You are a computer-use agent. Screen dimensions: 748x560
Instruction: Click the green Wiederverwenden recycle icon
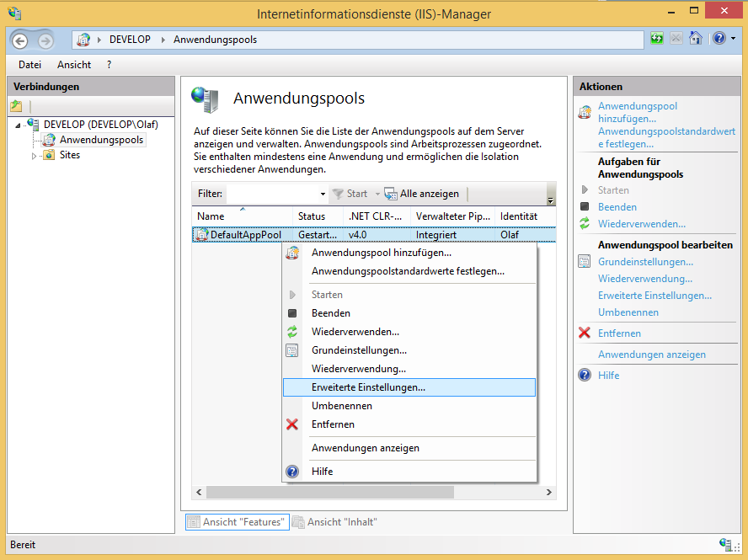[585, 223]
